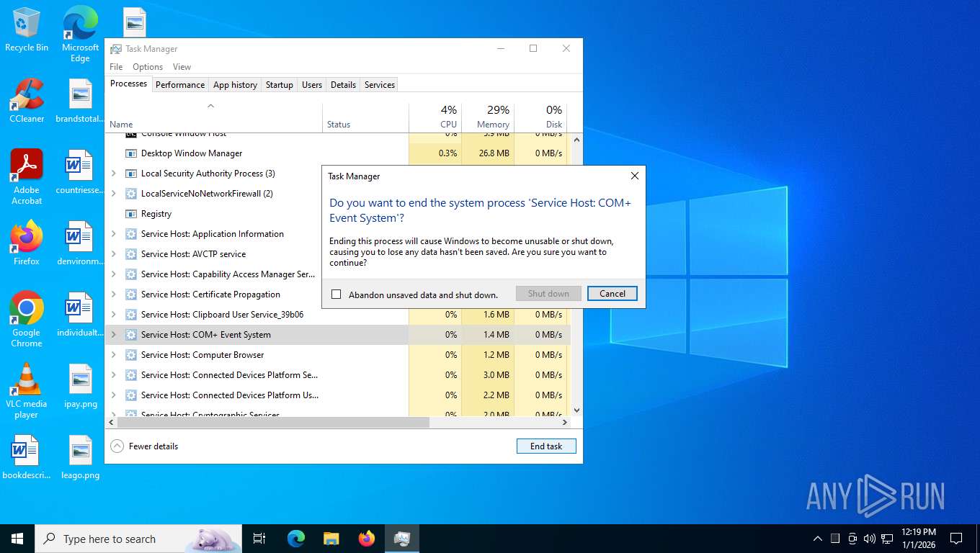
Task: Sort by Memory column header
Action: [x=488, y=117]
